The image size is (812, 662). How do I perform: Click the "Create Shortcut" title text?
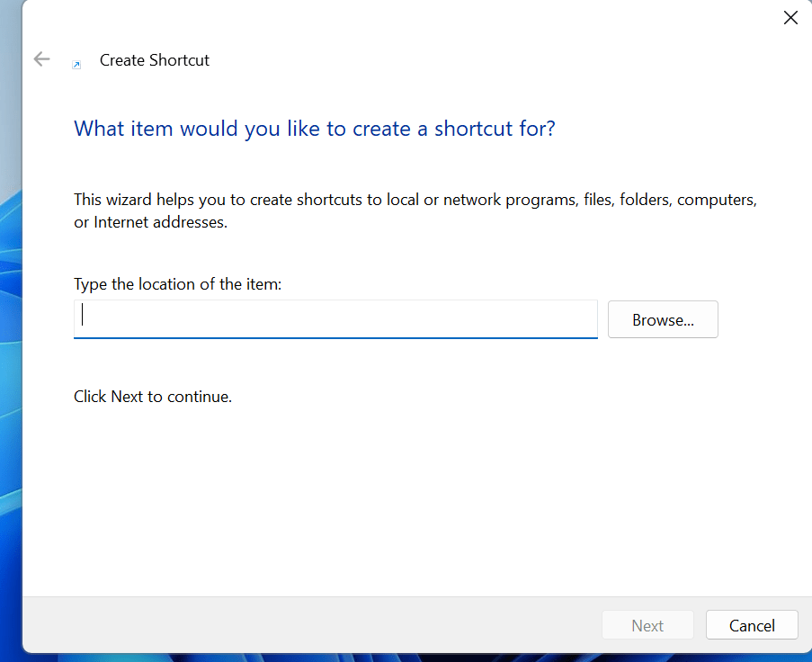click(155, 60)
